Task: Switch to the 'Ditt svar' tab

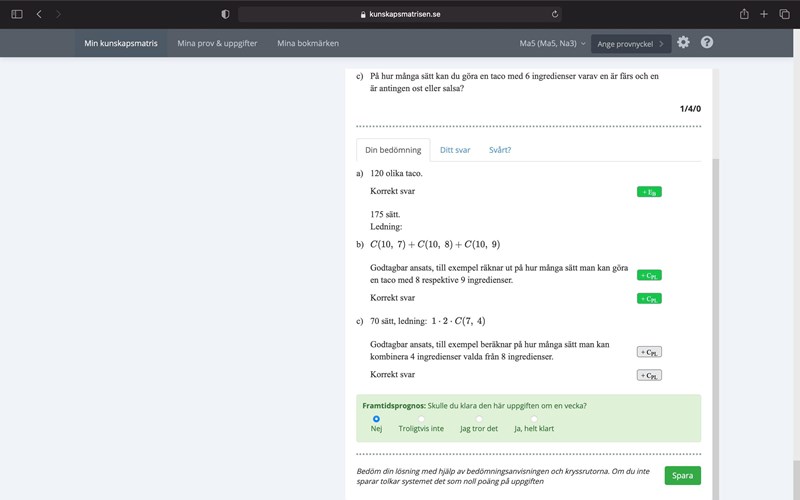Action: click(x=455, y=150)
